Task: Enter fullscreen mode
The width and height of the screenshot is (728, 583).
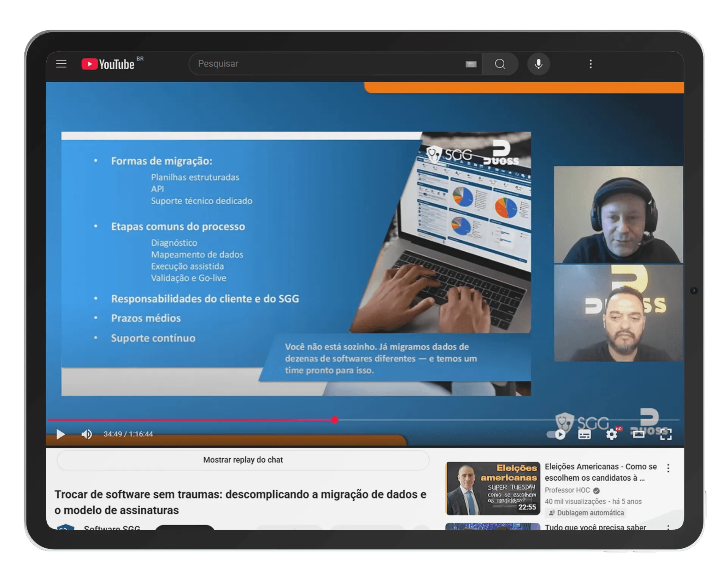Action: tap(665, 434)
